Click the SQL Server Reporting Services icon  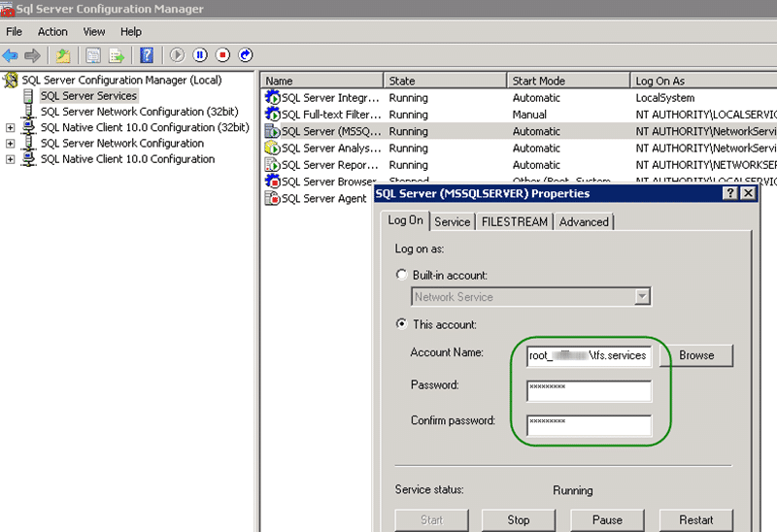pyautogui.click(x=272, y=165)
